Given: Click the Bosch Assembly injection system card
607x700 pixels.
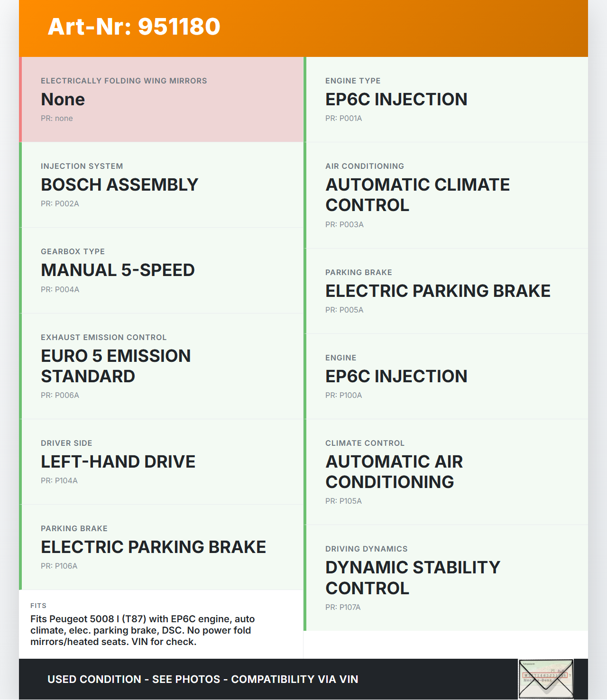Looking at the screenshot, I should point(162,185).
